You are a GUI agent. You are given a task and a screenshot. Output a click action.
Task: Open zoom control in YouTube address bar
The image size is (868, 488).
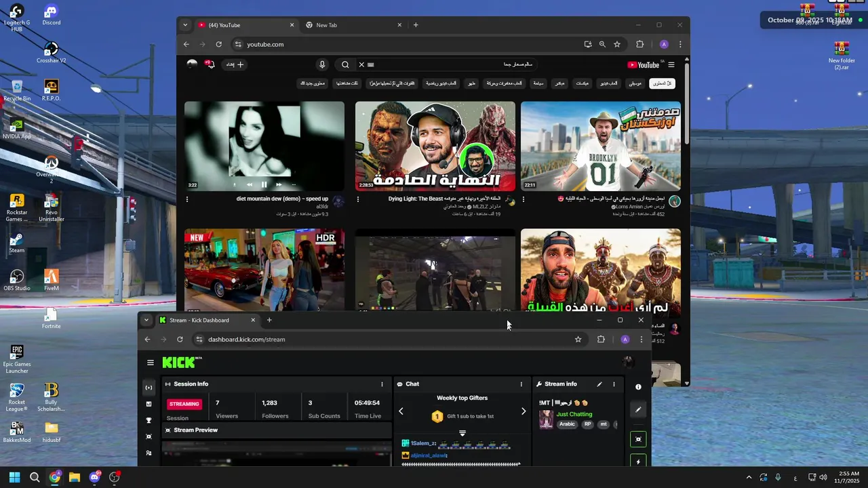pyautogui.click(x=602, y=44)
